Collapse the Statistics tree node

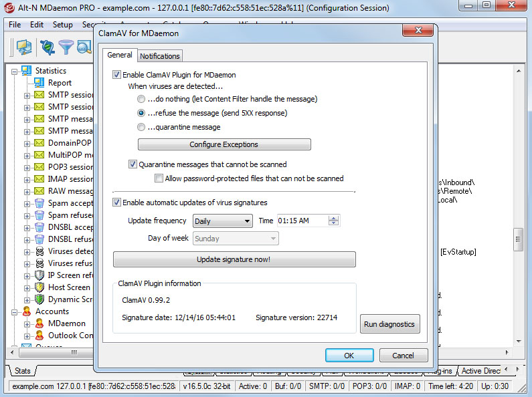[14, 72]
